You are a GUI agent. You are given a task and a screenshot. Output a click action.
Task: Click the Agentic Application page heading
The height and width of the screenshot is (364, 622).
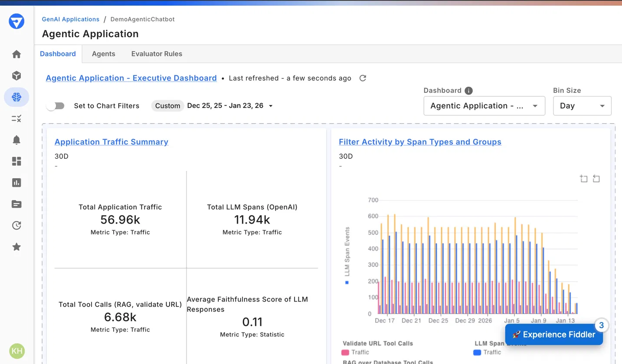pyautogui.click(x=90, y=34)
